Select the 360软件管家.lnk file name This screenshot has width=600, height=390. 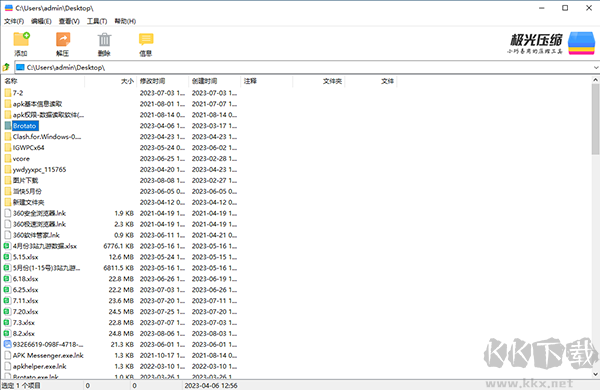tap(36, 235)
